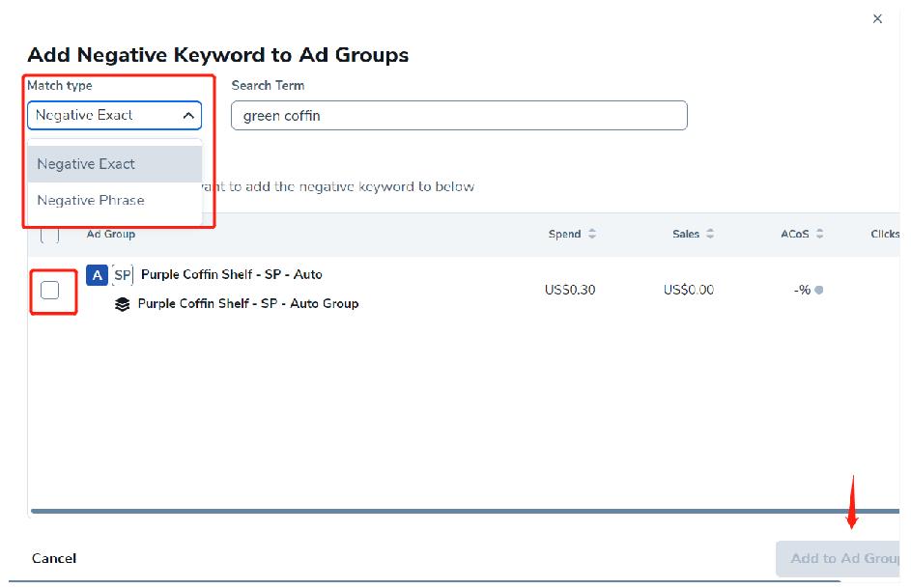Sort by Sales using the sort arrows

tap(710, 234)
